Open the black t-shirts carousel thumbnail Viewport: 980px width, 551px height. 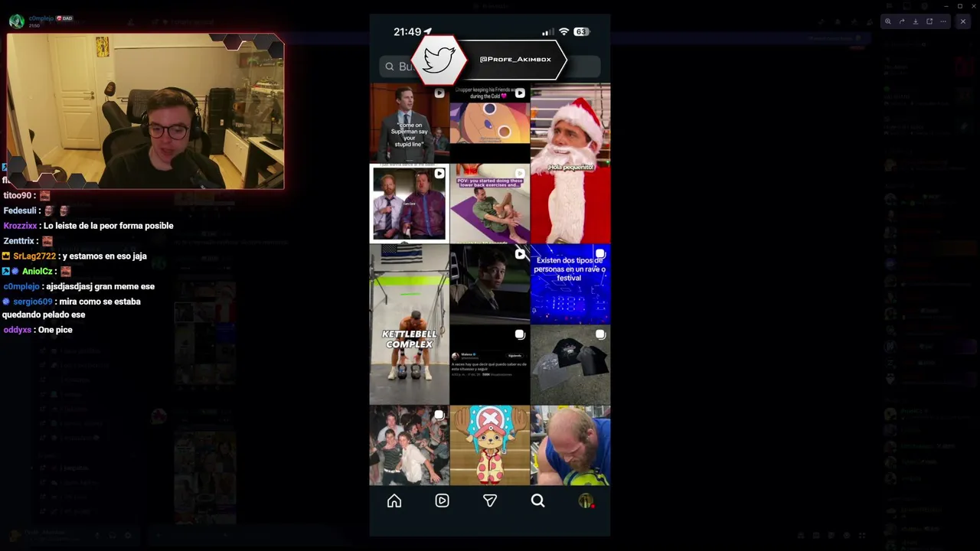(570, 365)
